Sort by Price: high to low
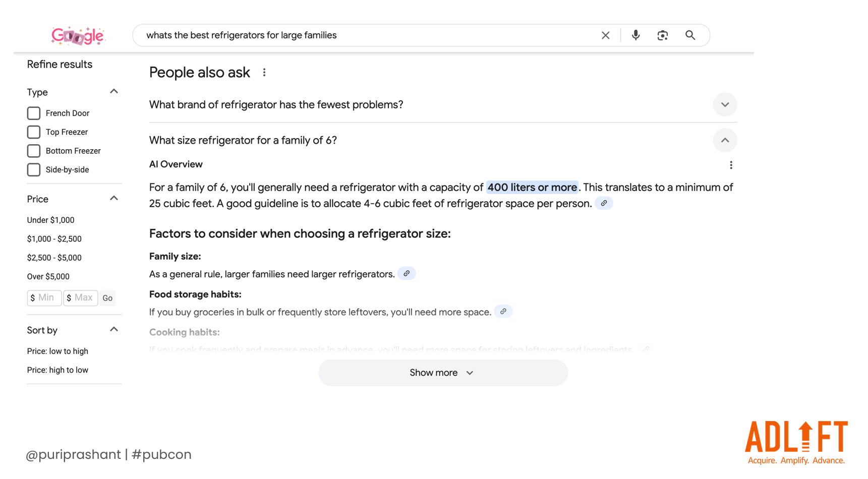 [57, 370]
